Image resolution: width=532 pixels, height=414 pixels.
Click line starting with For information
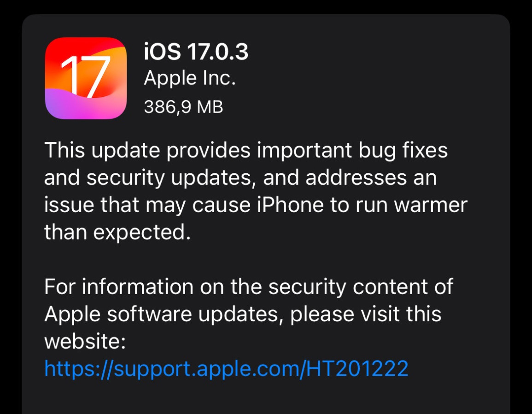249,286
